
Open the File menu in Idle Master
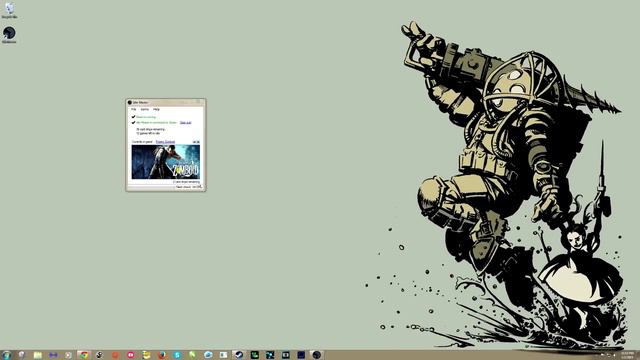click(x=133, y=109)
